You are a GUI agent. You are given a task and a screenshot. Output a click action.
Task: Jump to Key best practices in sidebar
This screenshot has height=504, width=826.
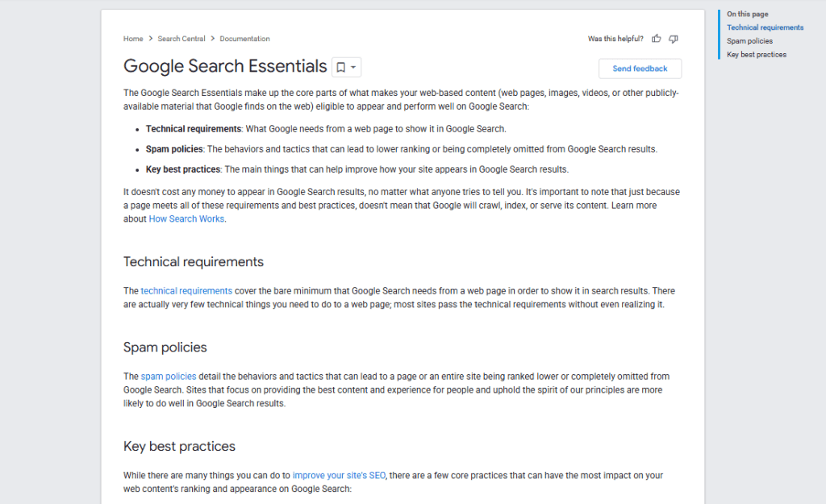757,55
